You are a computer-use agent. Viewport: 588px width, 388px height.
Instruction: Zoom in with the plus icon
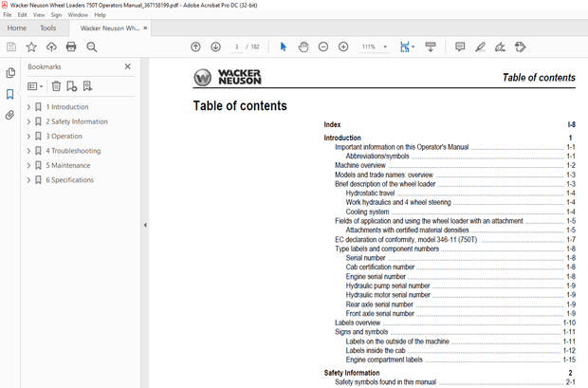click(343, 46)
